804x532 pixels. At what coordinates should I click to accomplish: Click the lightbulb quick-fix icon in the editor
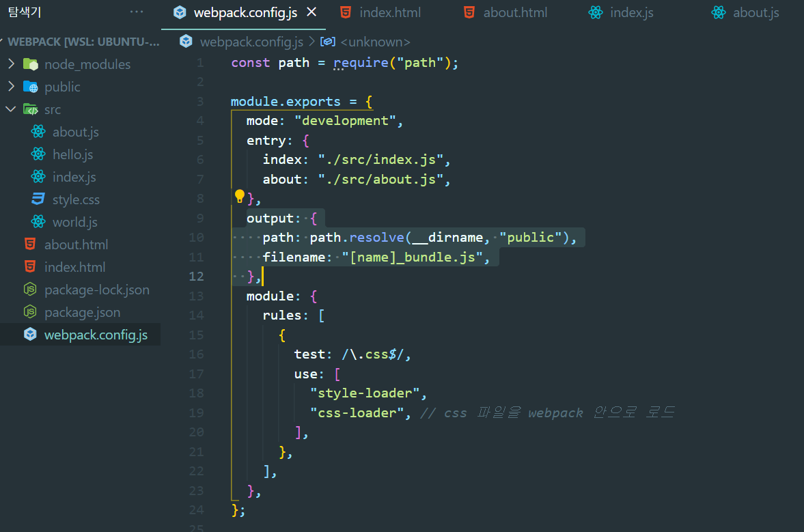point(240,196)
